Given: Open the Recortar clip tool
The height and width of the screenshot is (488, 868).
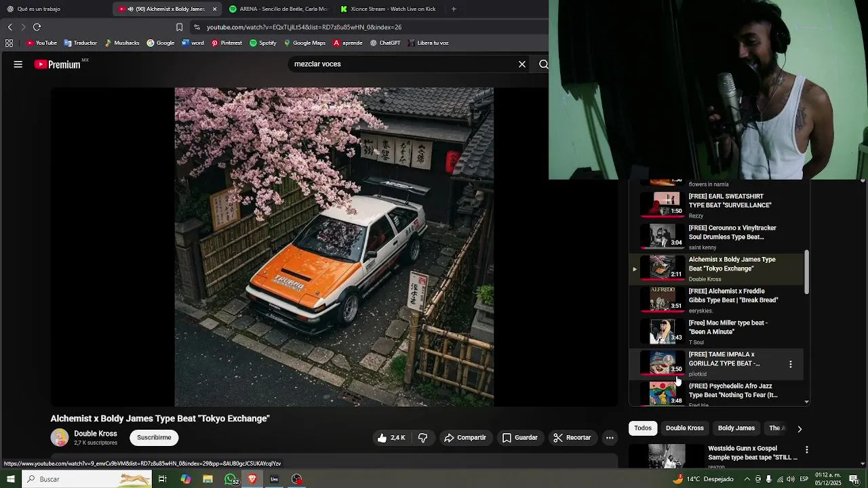Looking at the screenshot, I should (572, 438).
